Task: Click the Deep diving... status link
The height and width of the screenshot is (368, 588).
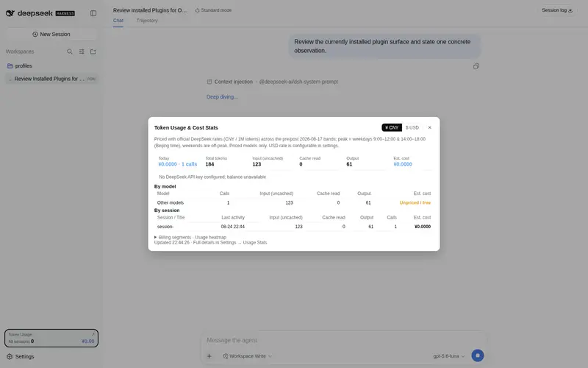Action: (x=222, y=97)
